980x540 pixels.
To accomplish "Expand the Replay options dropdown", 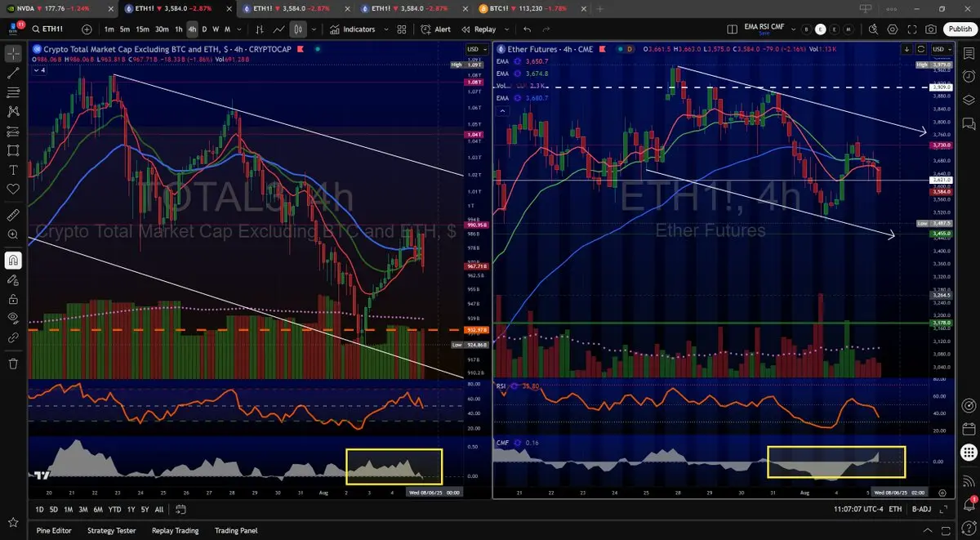I will [x=506, y=29].
